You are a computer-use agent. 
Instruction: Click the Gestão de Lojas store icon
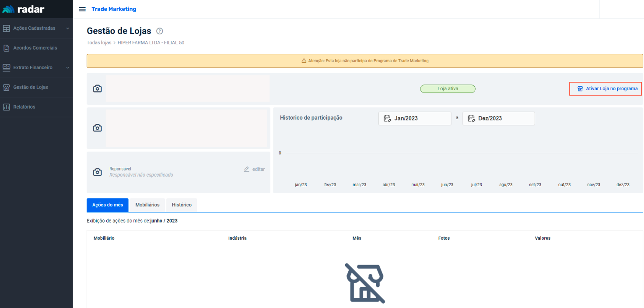tap(6, 87)
